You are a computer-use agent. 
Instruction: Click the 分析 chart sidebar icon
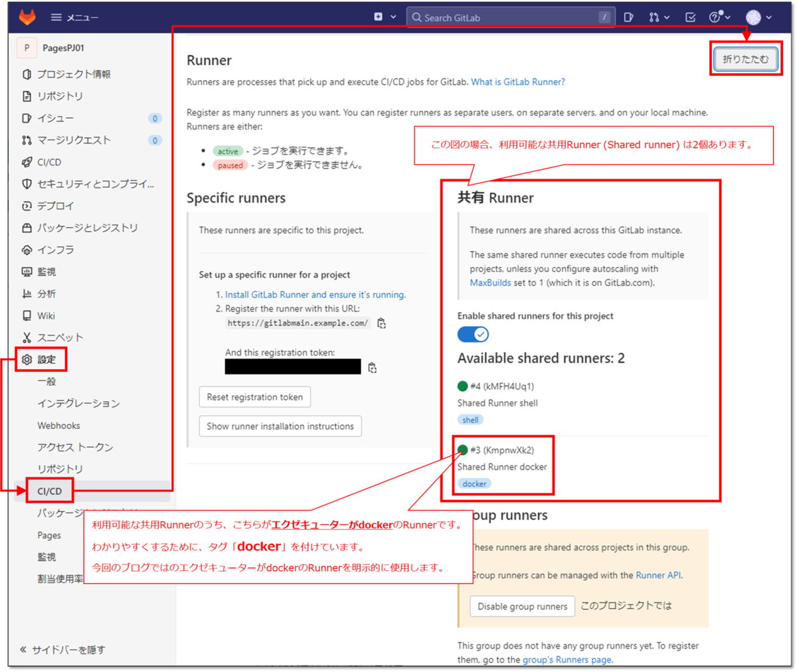[27, 294]
